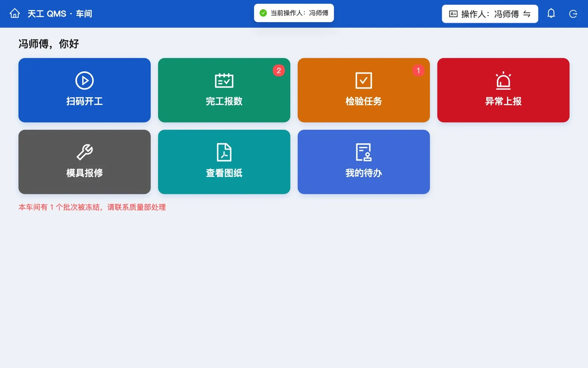Click the checkbox icon on 检验任务
The height and width of the screenshot is (368, 588).
pyautogui.click(x=364, y=81)
